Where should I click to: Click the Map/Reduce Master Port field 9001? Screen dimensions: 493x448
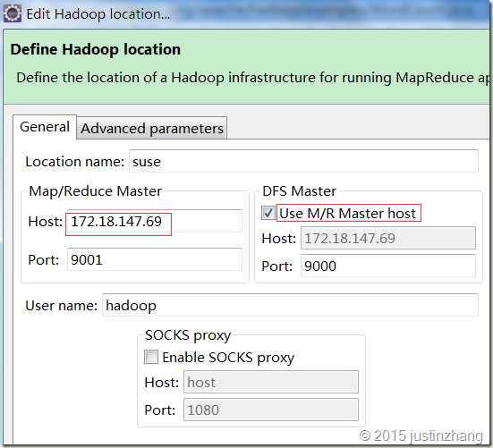[155, 260]
